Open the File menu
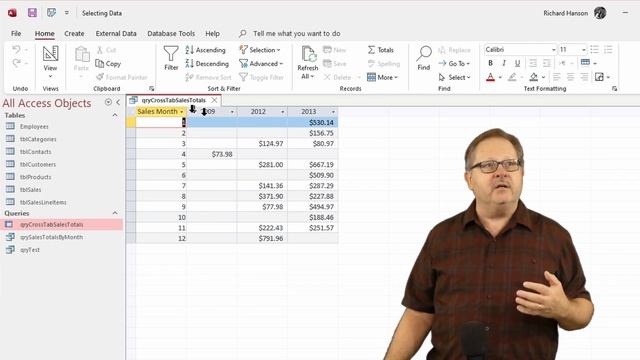 pyautogui.click(x=16, y=33)
